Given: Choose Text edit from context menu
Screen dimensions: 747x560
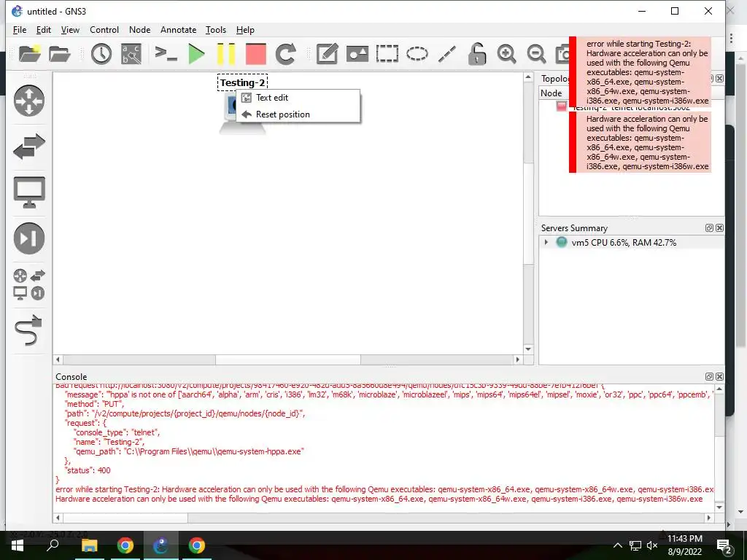Looking at the screenshot, I should coord(298,98).
